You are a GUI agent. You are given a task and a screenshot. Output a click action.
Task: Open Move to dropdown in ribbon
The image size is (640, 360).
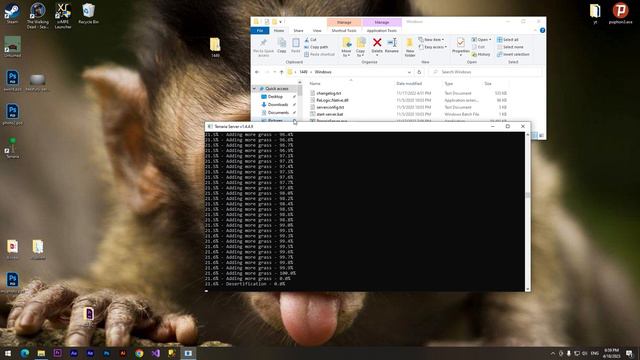[x=347, y=47]
